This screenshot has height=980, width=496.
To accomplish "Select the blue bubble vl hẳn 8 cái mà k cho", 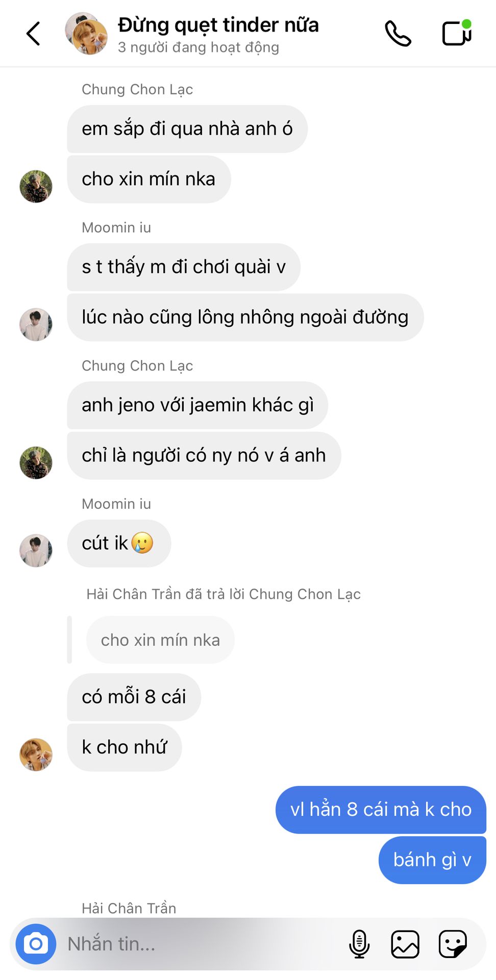I will pos(381,810).
